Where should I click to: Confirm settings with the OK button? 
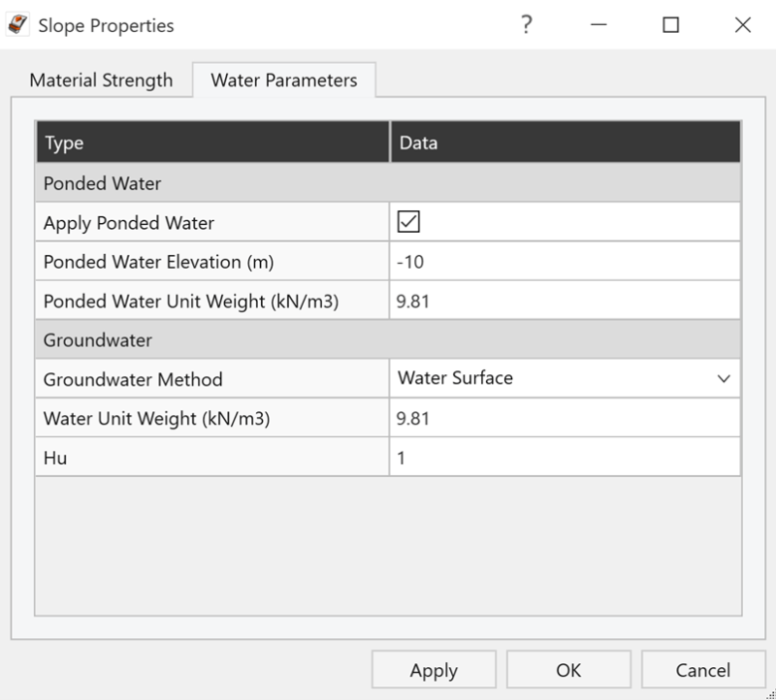pos(568,670)
